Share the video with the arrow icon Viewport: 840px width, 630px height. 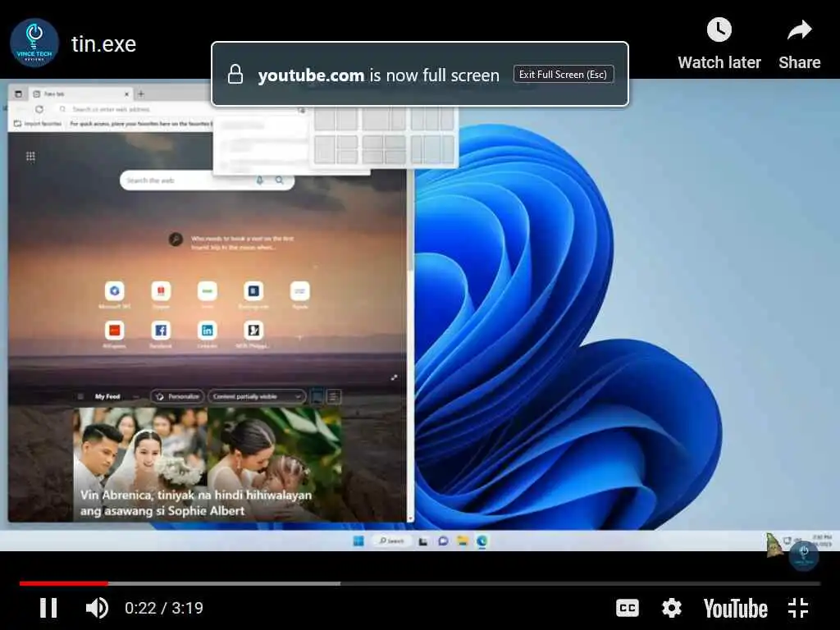click(799, 44)
